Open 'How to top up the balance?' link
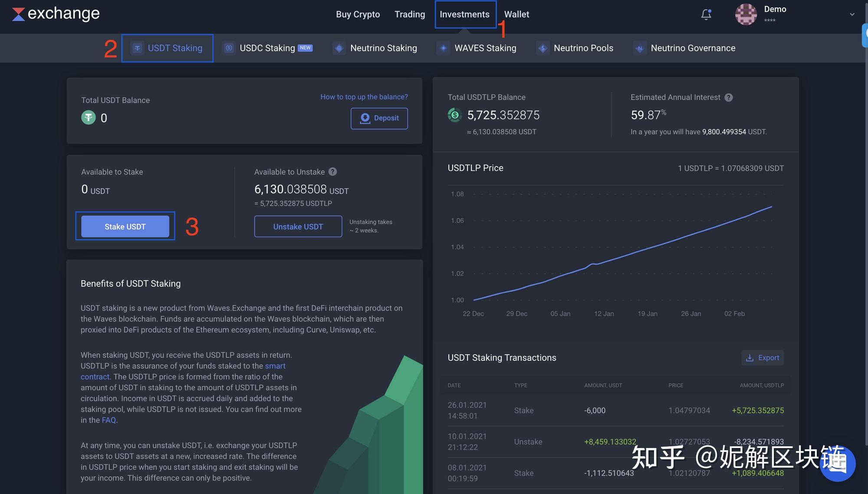This screenshot has height=494, width=868. coord(364,97)
